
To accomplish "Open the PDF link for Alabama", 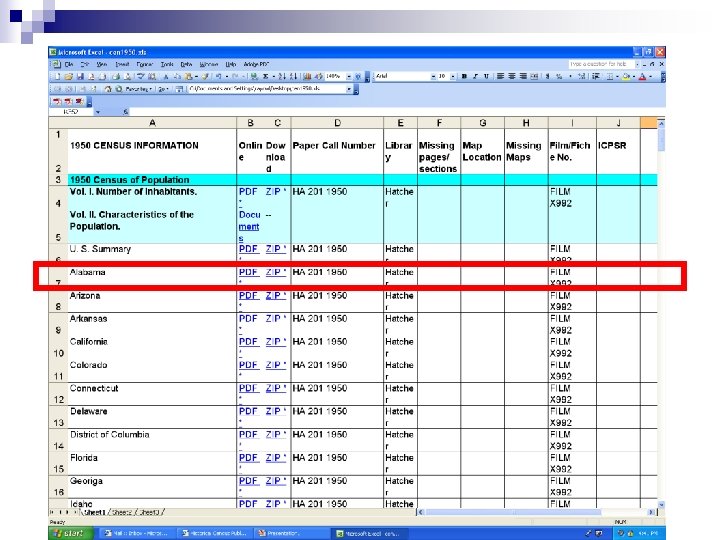I will tap(247, 272).
